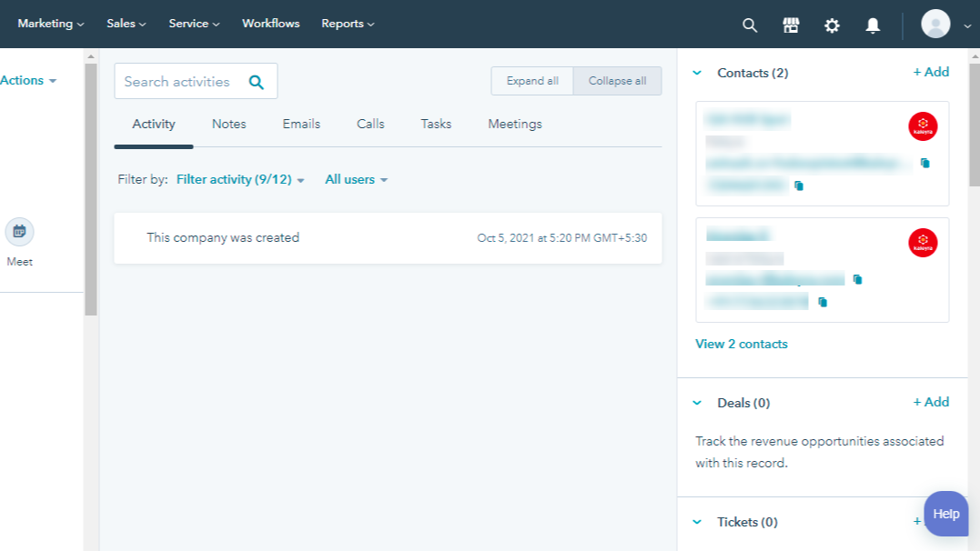Viewport: 980px width, 551px height.
Task: Open the App Marketplace icon
Action: tap(791, 25)
